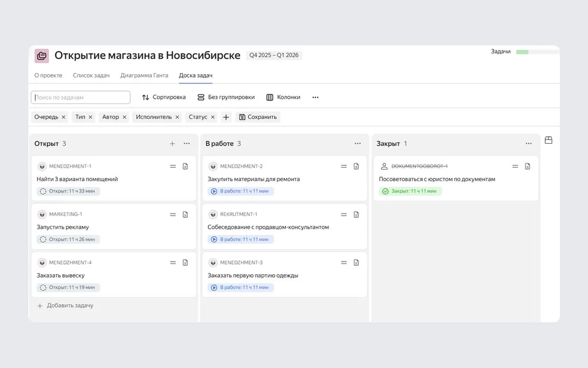Viewport: 588px width, 368px height.
Task: Remove the Тип filter chip
Action: pyautogui.click(x=90, y=117)
